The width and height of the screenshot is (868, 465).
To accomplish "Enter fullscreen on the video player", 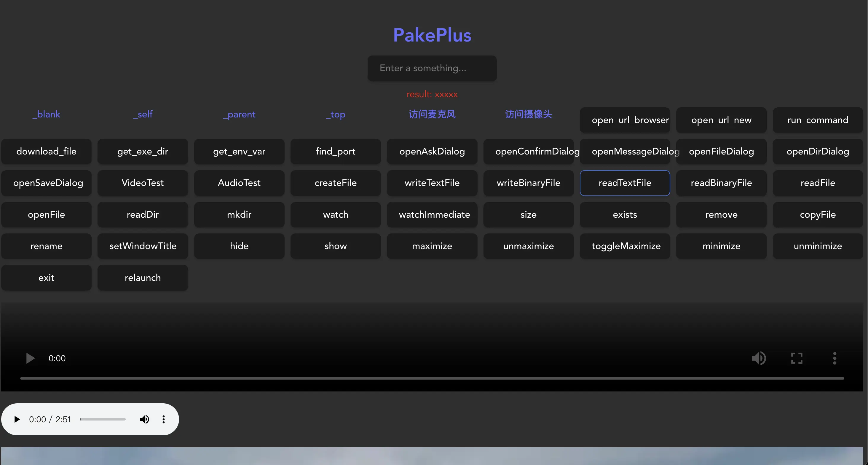I will 797,358.
